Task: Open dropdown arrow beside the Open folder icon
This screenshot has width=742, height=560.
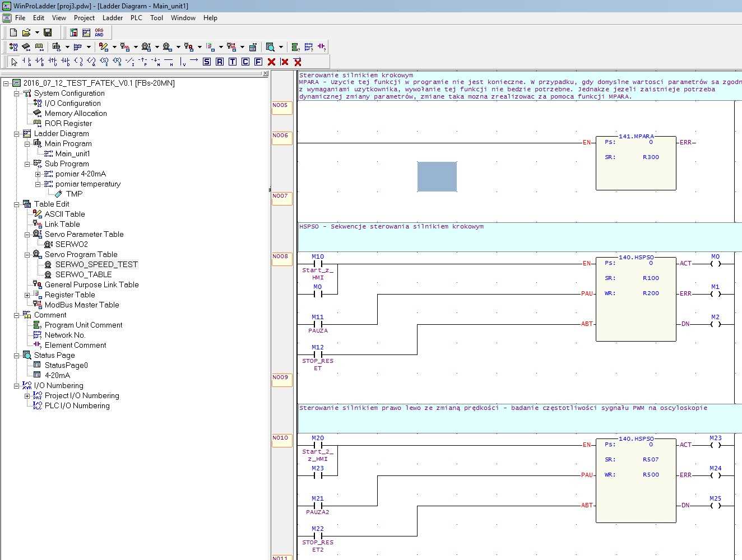Action: pyautogui.click(x=37, y=32)
